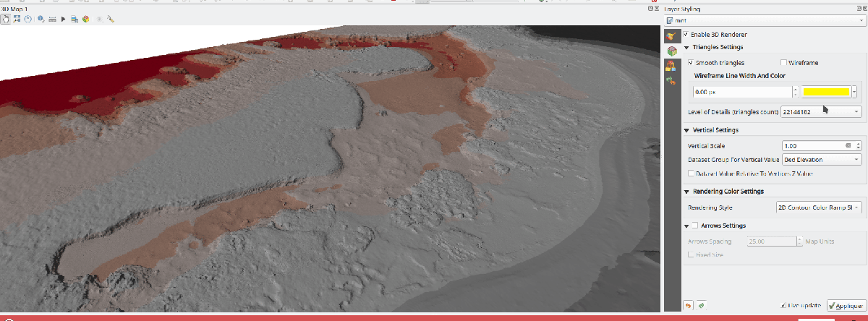The image size is (868, 321).
Task: Open the Symbology paintbrush tab
Action: tap(671, 35)
